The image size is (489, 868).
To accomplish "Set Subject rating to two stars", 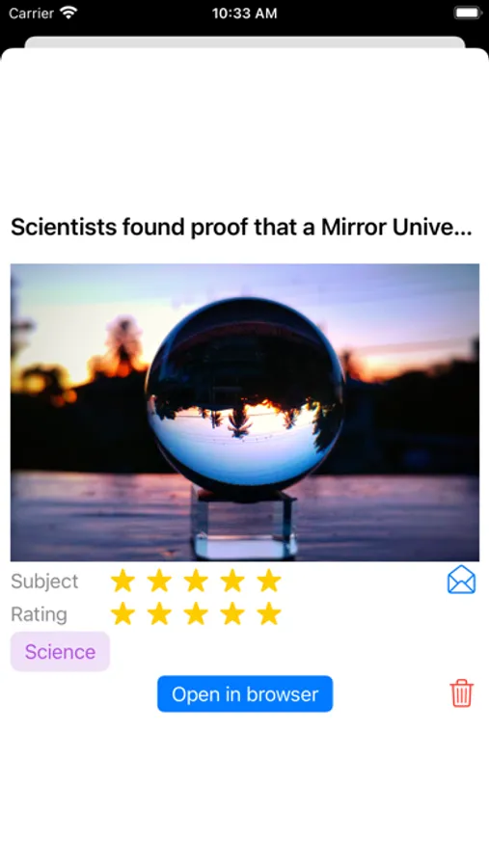I will click(159, 582).
